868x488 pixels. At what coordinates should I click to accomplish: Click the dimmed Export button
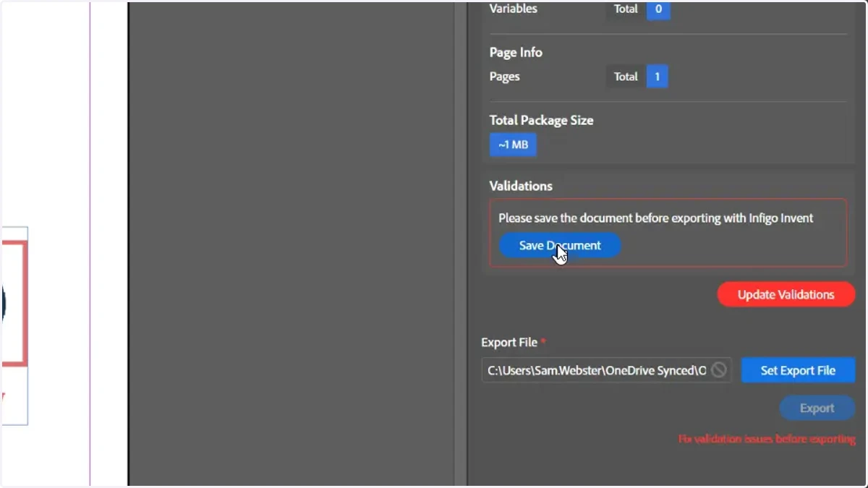(817, 408)
